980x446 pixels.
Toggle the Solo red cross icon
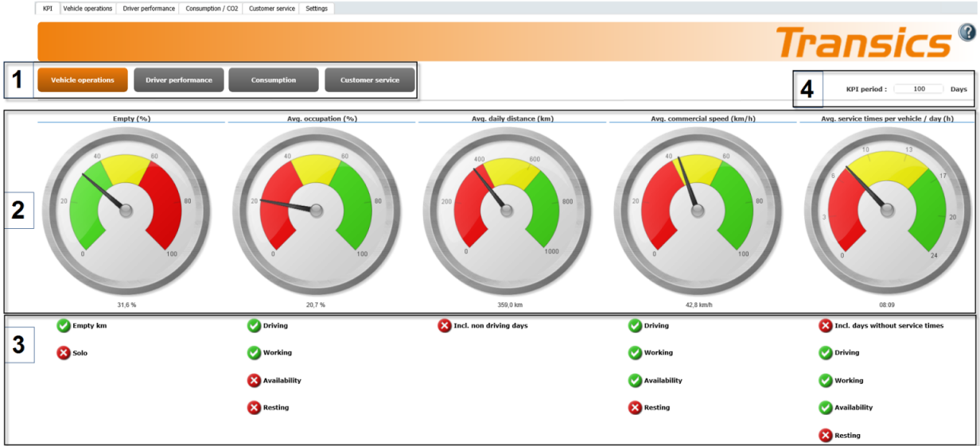tap(64, 353)
